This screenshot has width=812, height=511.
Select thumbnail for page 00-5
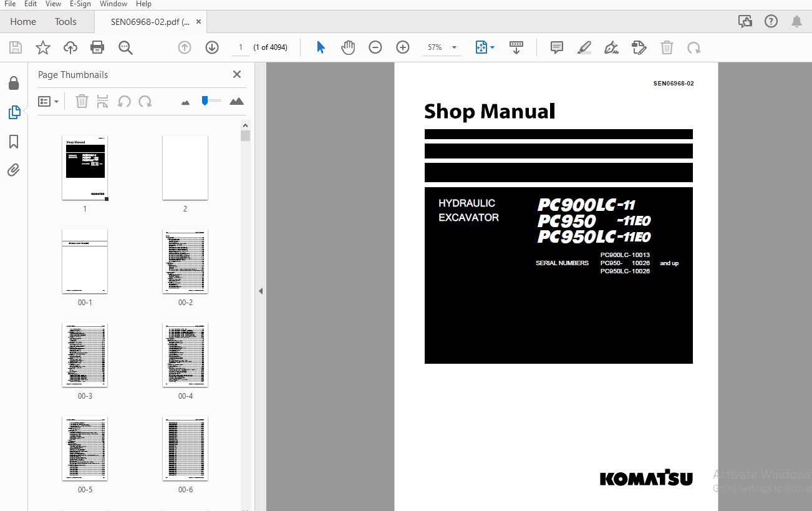point(85,449)
